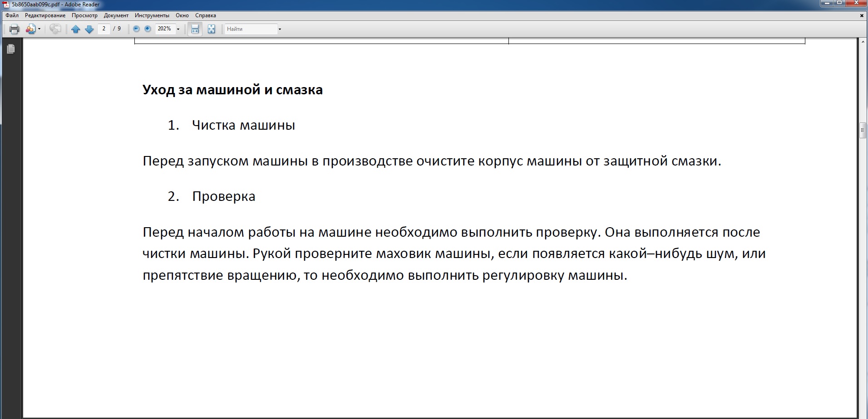Click the list item 'Чистка машины'

243,125
